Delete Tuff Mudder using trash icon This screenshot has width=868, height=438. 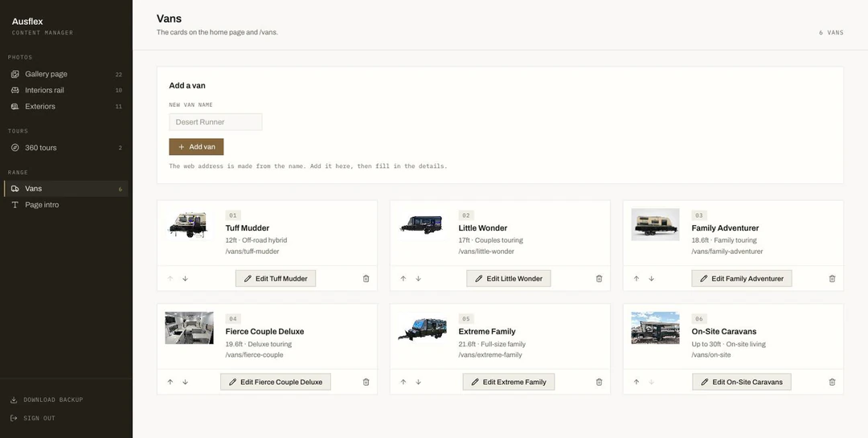(x=366, y=279)
